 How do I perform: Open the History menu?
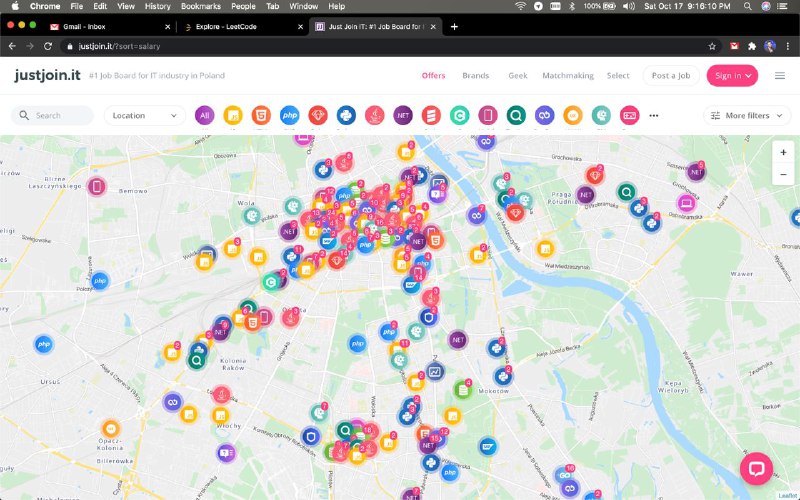click(x=157, y=6)
